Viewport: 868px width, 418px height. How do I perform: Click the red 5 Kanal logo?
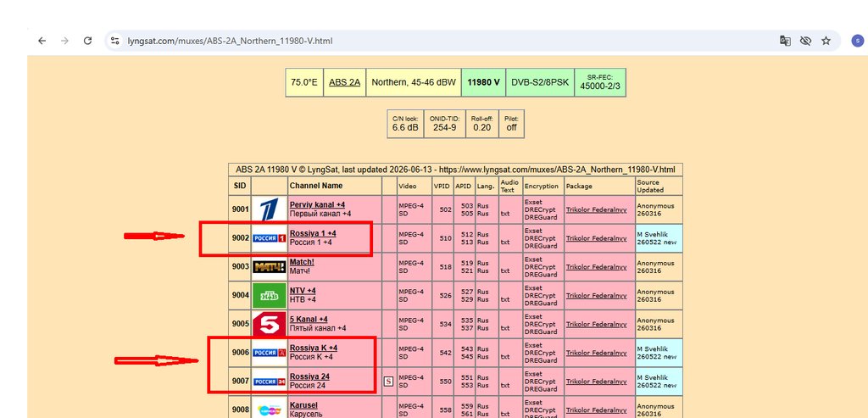pos(270,325)
